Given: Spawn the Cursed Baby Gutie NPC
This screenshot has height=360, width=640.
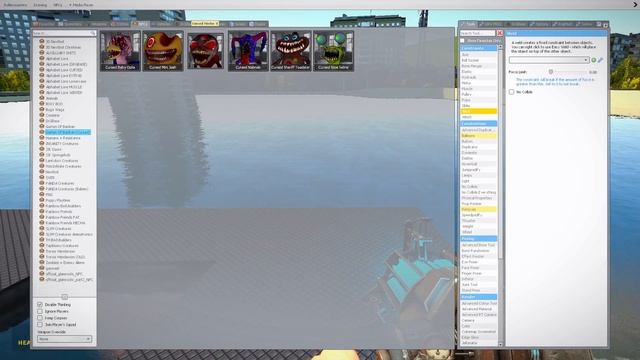Looking at the screenshot, I should [120, 51].
